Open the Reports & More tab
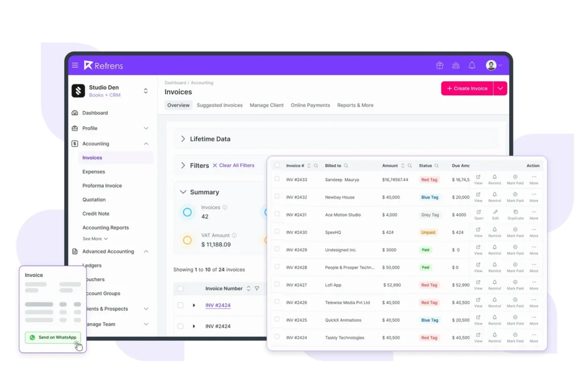The image size is (588, 392). click(x=355, y=105)
